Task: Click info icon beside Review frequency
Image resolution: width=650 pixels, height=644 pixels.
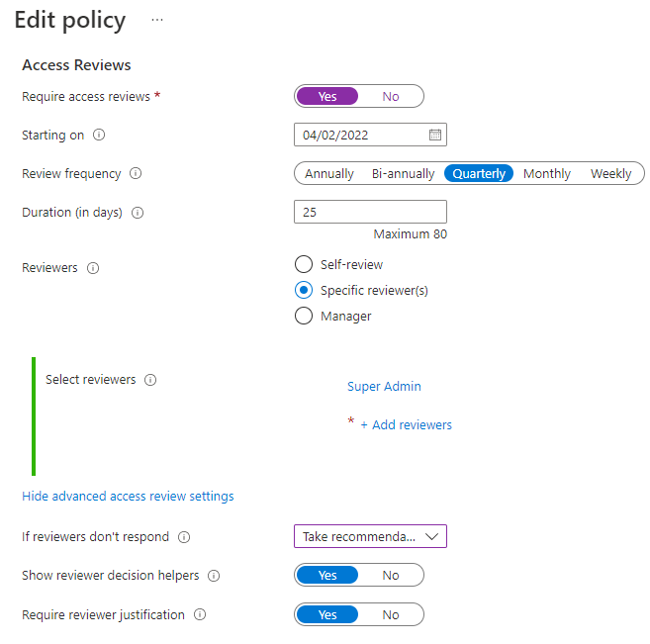Action: [136, 174]
